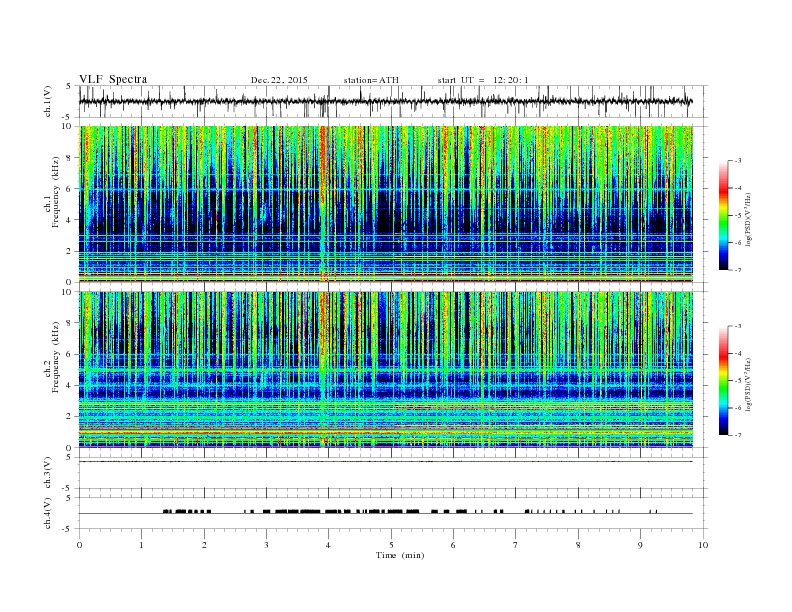
Task: Click time axis tick label '3'
Action: [x=267, y=545]
